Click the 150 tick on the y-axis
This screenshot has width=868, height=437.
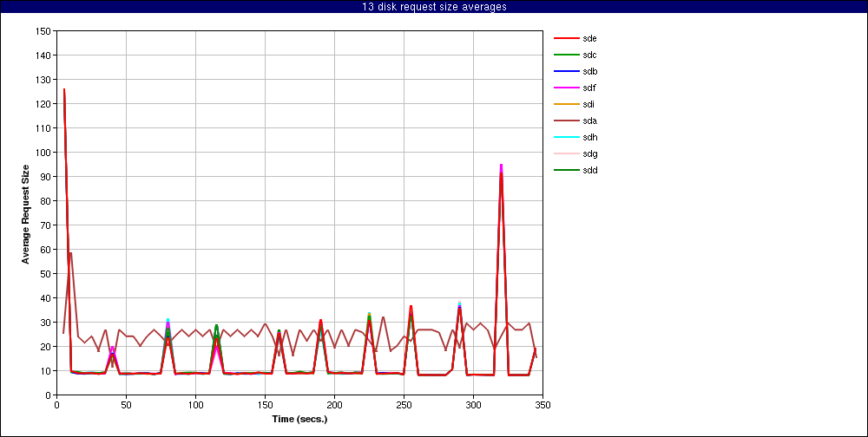[43, 31]
